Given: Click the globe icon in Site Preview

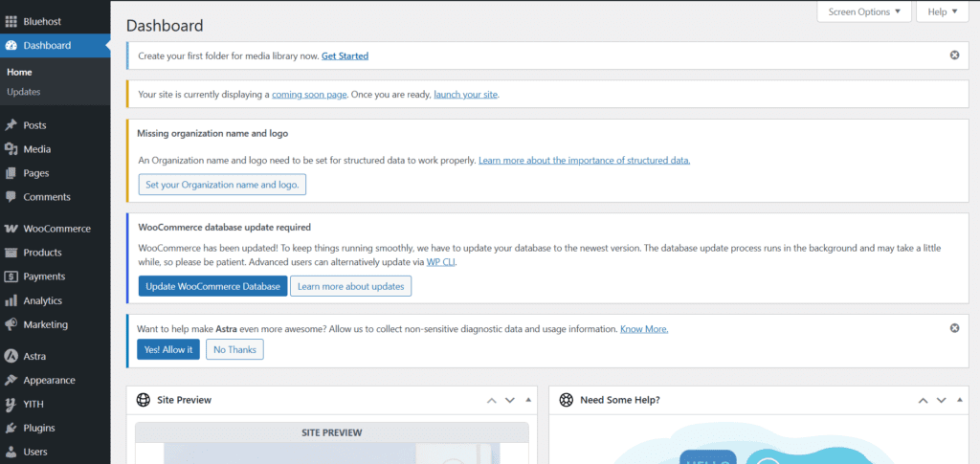Looking at the screenshot, I should pyautogui.click(x=144, y=400).
